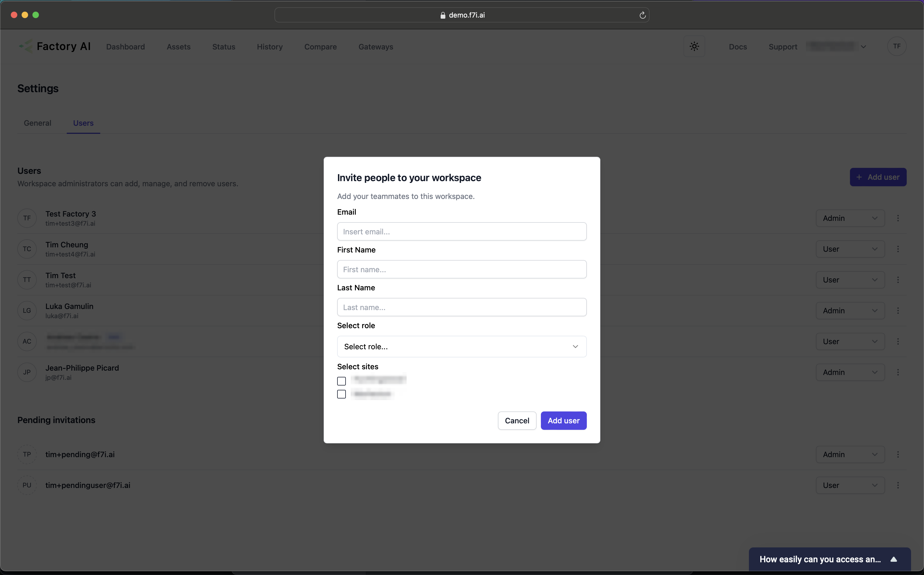Open the Docs link

(738, 47)
